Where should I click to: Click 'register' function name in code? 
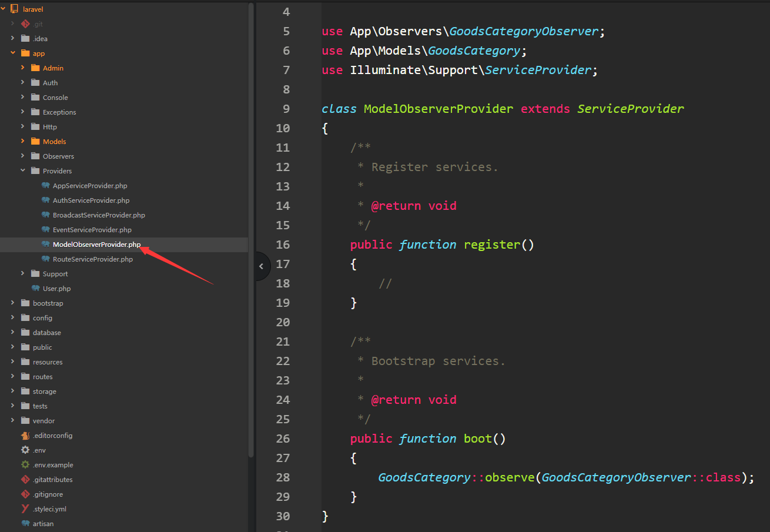tap(492, 245)
